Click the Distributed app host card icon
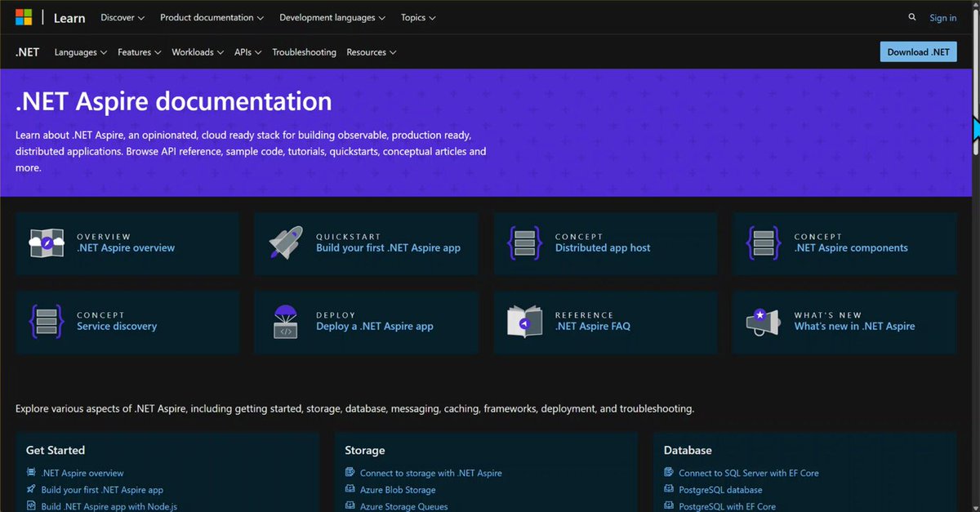This screenshot has width=980, height=512. coord(524,243)
